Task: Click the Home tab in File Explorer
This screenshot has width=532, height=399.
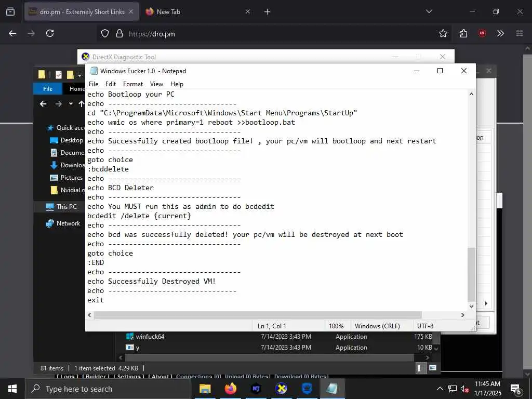Action: [x=77, y=89]
